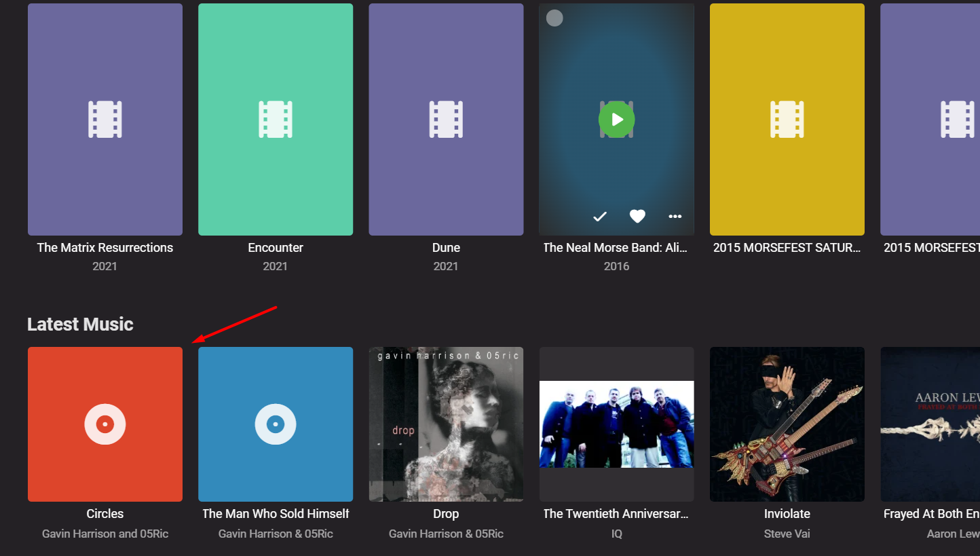Open the three-dot menu on Neal Morse Band card
Viewport: 980px width, 556px height.
(675, 217)
